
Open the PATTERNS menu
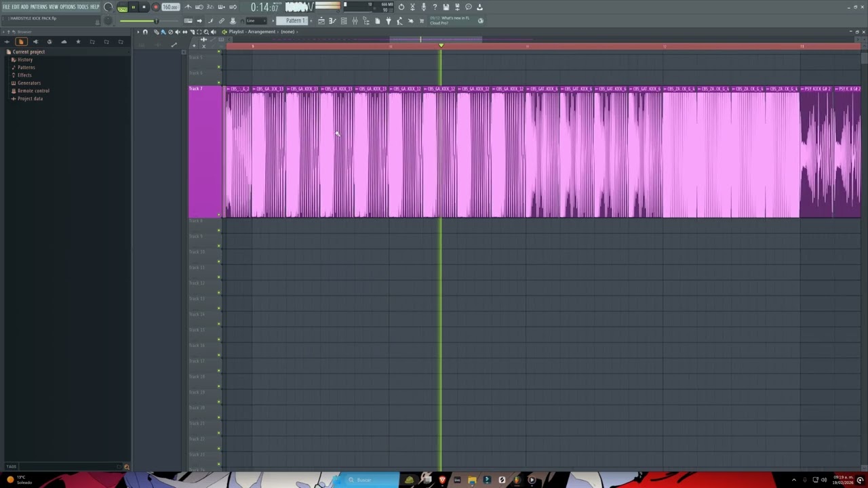pyautogui.click(x=39, y=7)
